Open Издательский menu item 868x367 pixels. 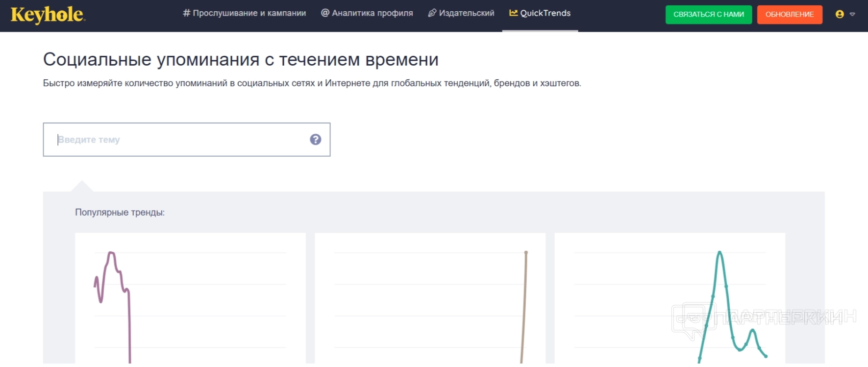(461, 13)
